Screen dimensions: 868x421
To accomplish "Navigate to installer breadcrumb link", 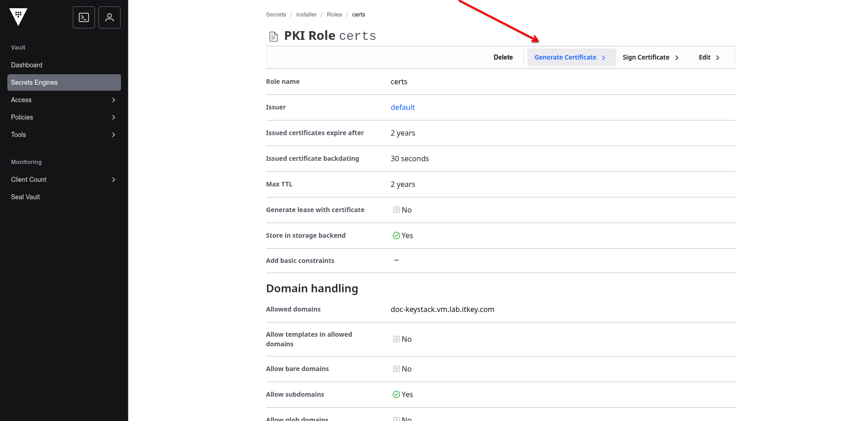I will click(x=306, y=15).
